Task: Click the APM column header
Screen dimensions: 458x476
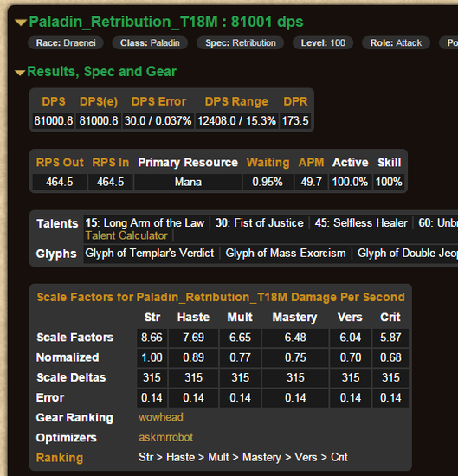Action: (312, 163)
